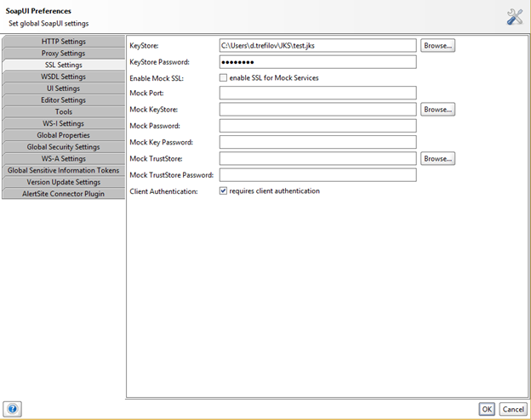Viewport: 531px width, 420px height.
Task: Click the 'Client Authentication:' label
Action: (163, 191)
